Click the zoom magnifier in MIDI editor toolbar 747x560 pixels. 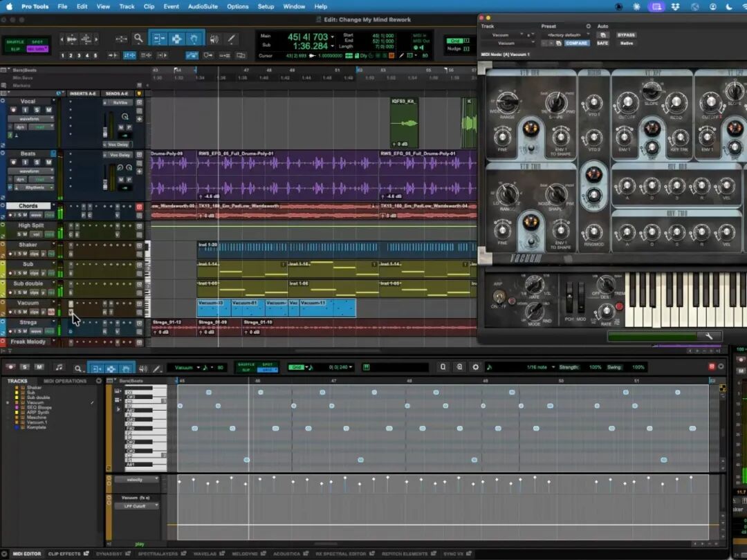(77, 368)
